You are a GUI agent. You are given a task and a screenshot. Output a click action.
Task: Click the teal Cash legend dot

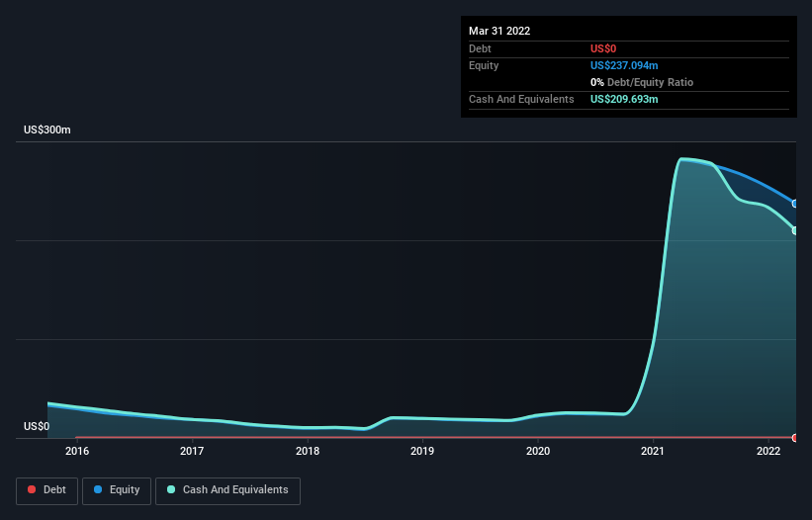pyautogui.click(x=171, y=489)
